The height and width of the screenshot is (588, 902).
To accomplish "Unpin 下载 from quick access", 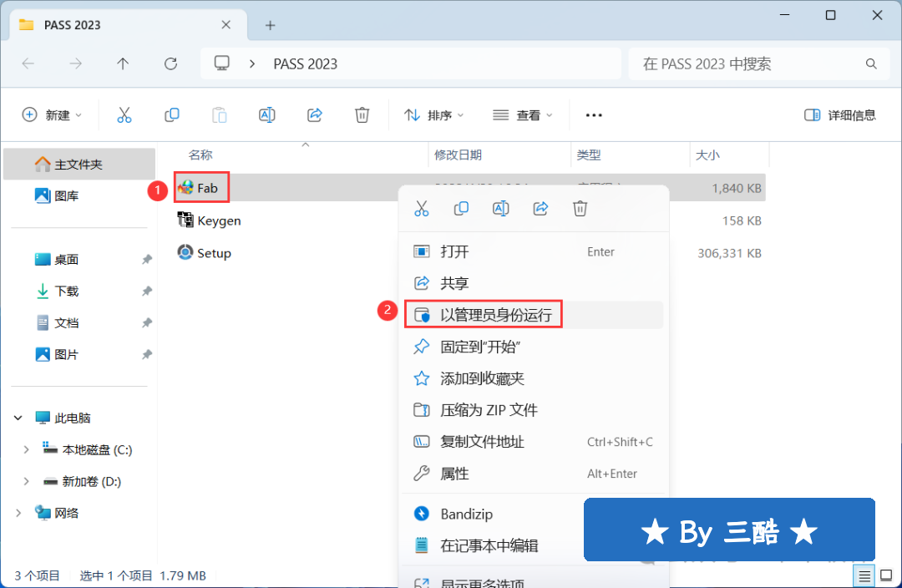I will click(x=147, y=291).
